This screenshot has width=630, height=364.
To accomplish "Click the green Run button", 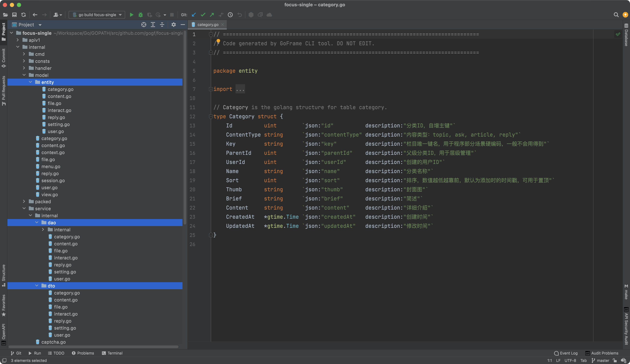I will click(x=131, y=15).
